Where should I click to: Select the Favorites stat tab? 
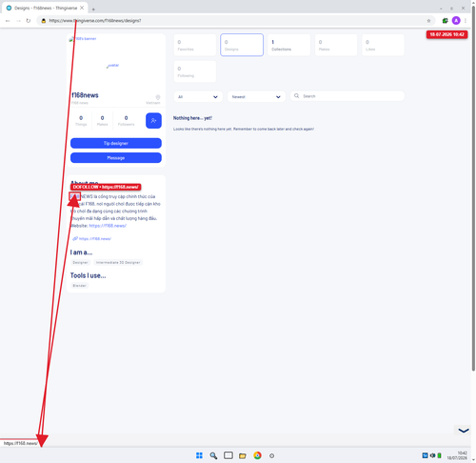pos(195,45)
